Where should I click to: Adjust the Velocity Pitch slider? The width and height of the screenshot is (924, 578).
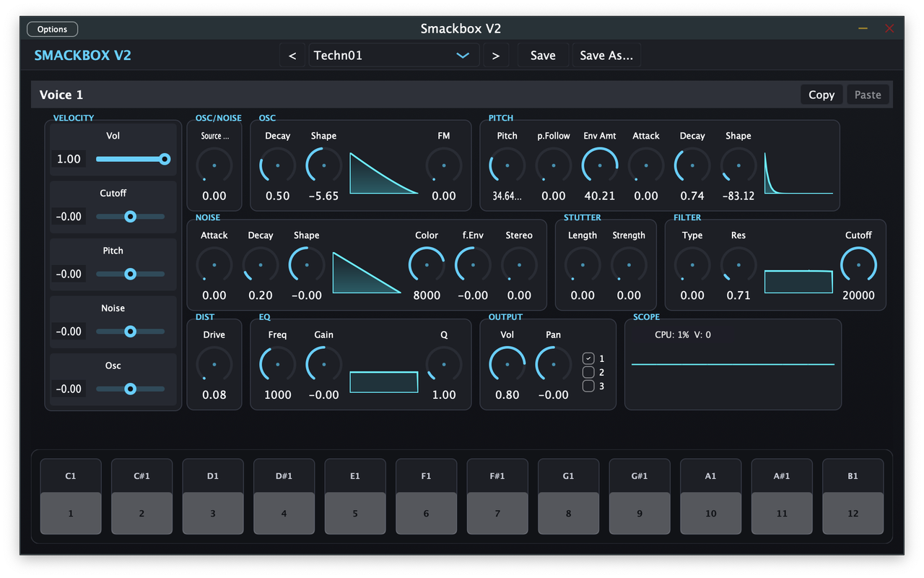[x=131, y=274]
